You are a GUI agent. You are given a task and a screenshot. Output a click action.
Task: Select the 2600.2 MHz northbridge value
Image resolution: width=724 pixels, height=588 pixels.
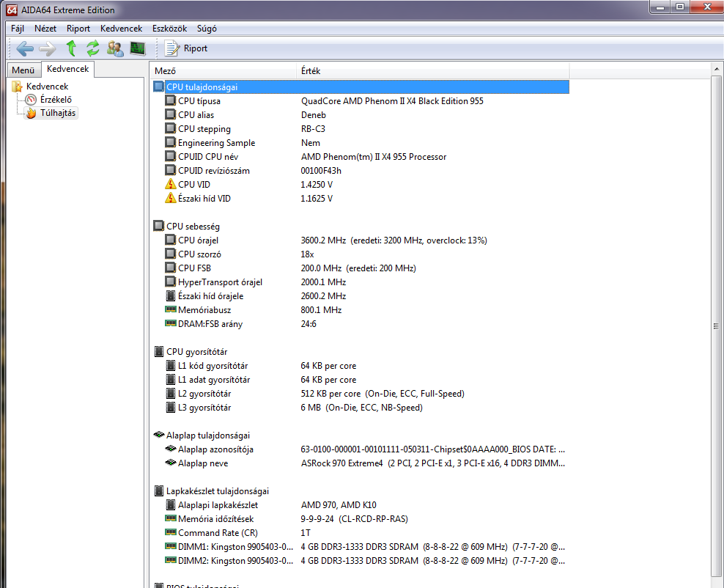tap(323, 295)
